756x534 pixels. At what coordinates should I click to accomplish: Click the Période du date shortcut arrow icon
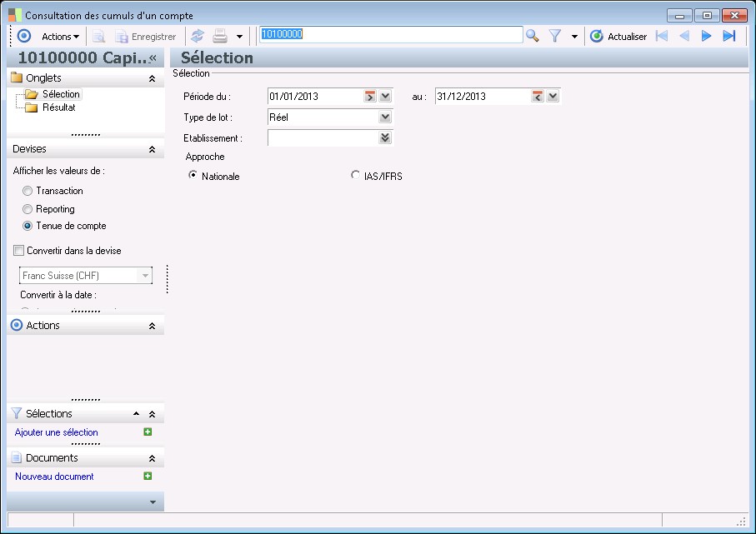(x=370, y=96)
